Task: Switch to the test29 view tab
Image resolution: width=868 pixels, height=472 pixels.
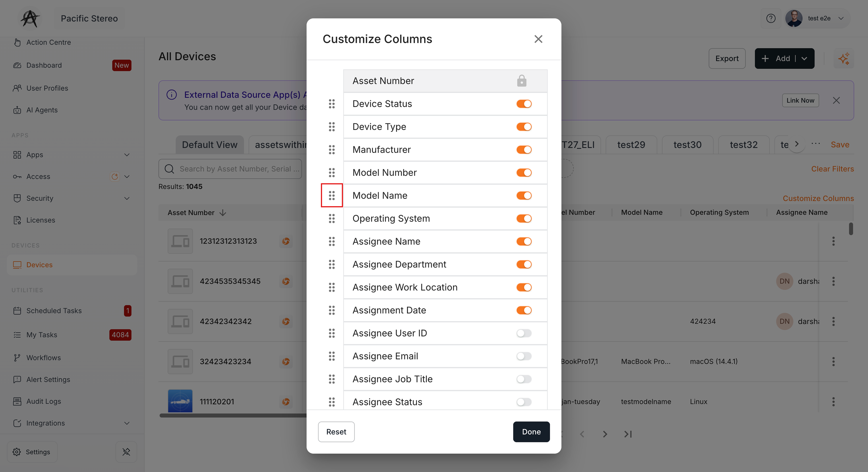Action: pyautogui.click(x=631, y=145)
